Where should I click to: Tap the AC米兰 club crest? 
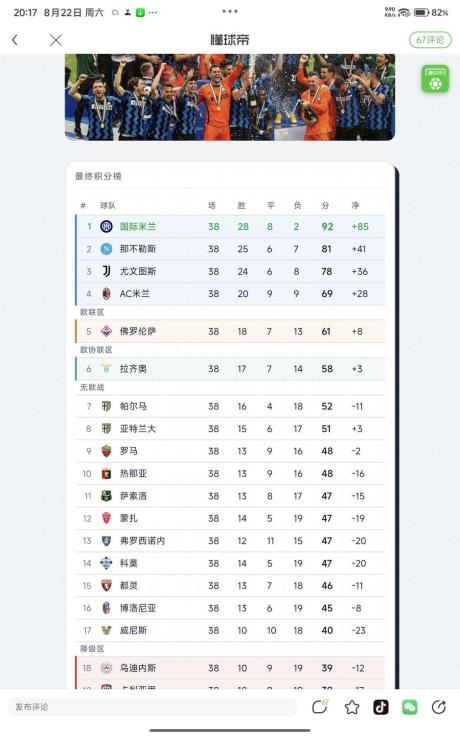[107, 294]
